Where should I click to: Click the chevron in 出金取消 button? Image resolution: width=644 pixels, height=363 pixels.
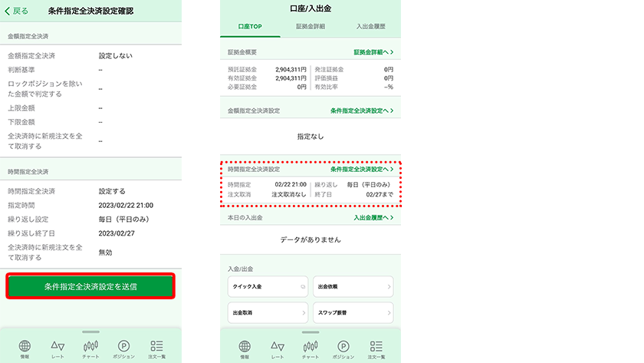(x=304, y=313)
